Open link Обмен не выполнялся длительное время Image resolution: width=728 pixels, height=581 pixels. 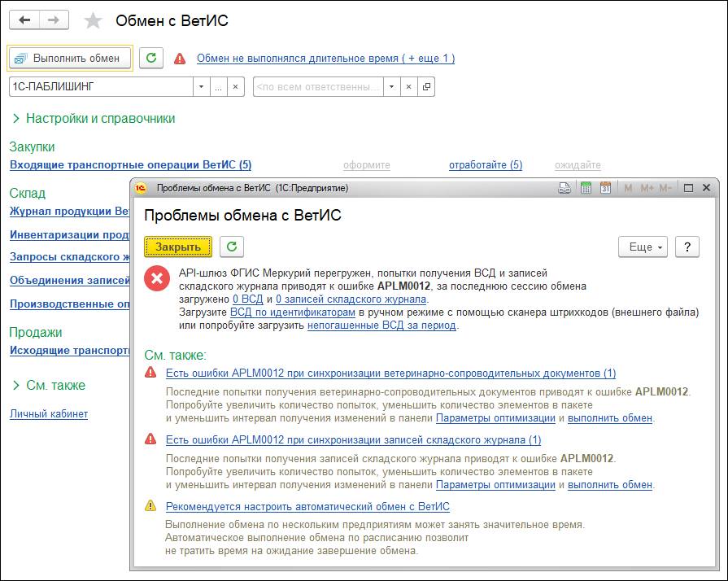tap(326, 59)
